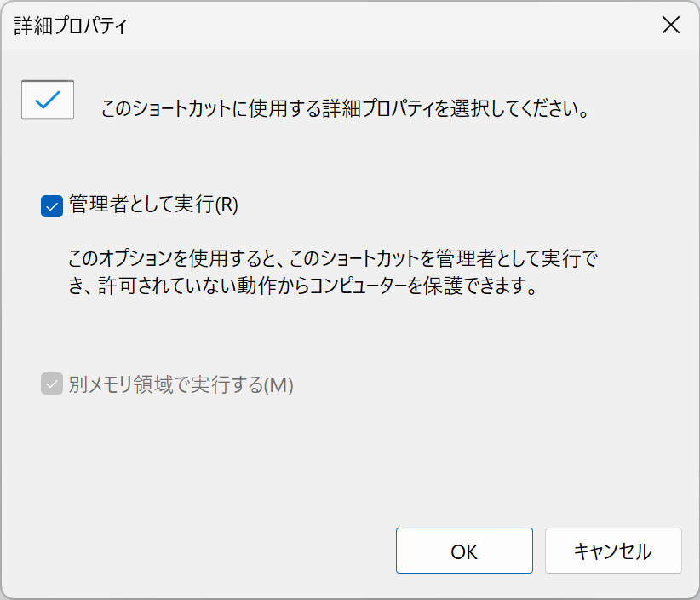Click the greyed-out 別メモリ領域で実行する(M) checkbox
The image size is (700, 600).
click(x=52, y=384)
